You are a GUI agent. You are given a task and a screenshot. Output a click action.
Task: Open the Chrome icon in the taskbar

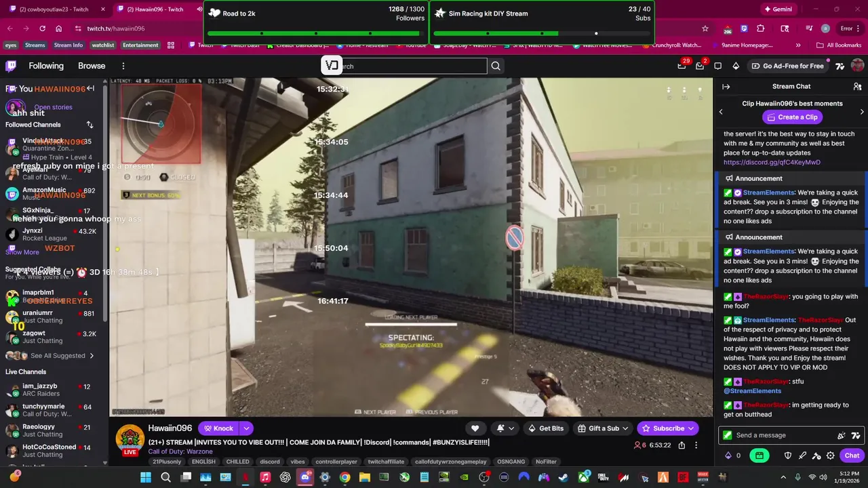[345, 477]
